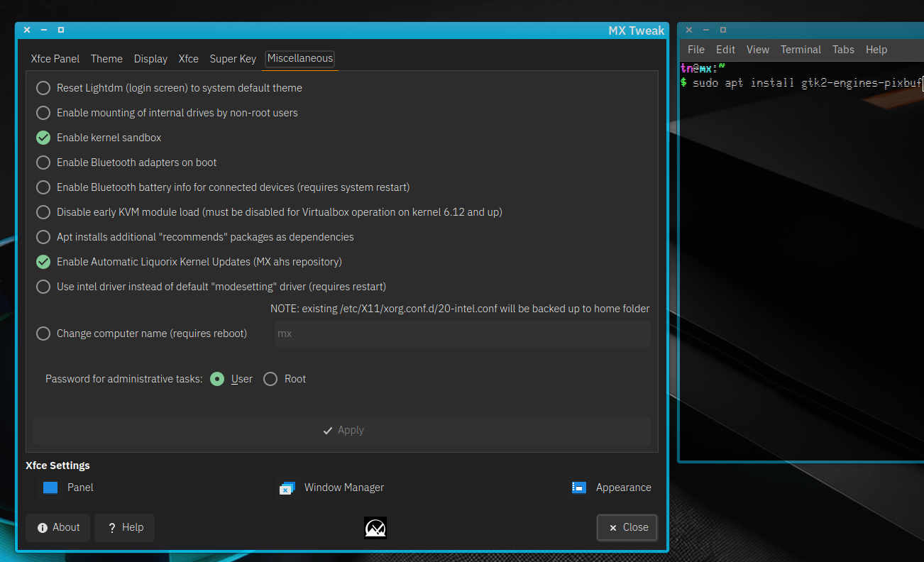Click the Apply button
This screenshot has width=924, height=562.
(x=341, y=430)
